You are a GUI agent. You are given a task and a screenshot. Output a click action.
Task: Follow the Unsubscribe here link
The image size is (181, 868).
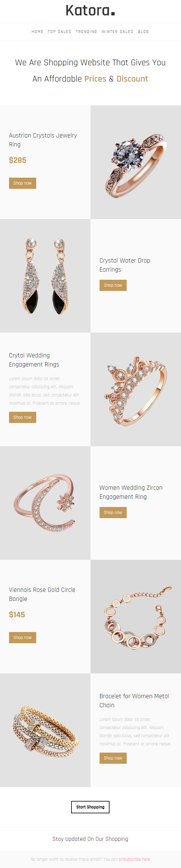coord(134,859)
